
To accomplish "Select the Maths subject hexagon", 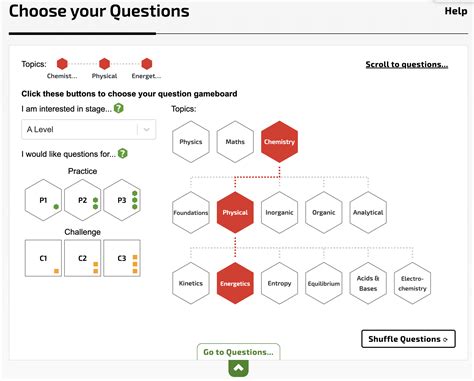I will pos(235,142).
